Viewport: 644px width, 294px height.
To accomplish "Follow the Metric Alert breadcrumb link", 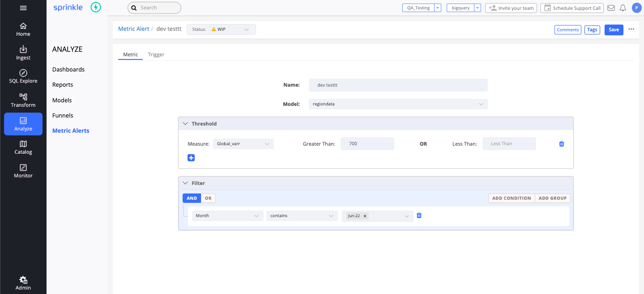I will [x=134, y=29].
